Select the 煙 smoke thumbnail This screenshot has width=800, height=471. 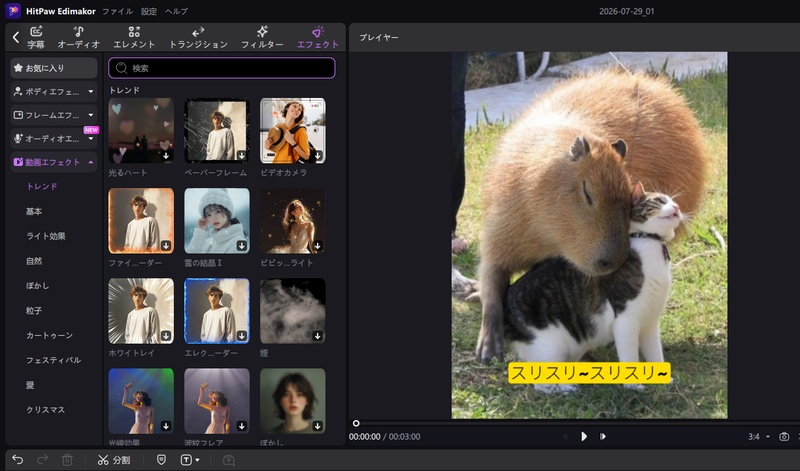293,311
